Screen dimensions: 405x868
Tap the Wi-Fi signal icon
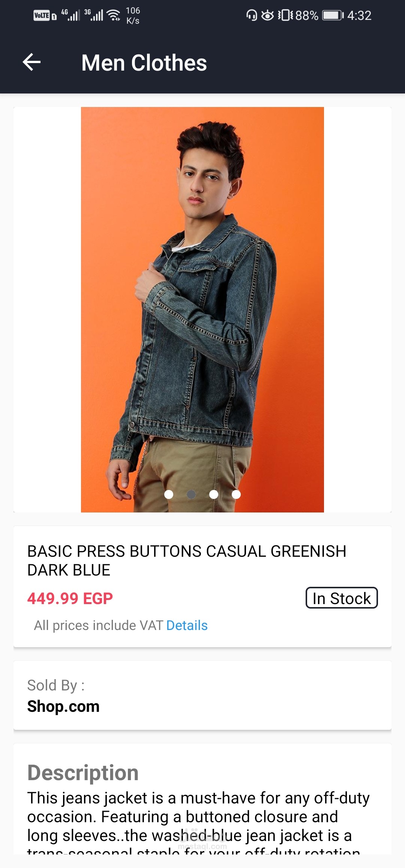[x=113, y=15]
